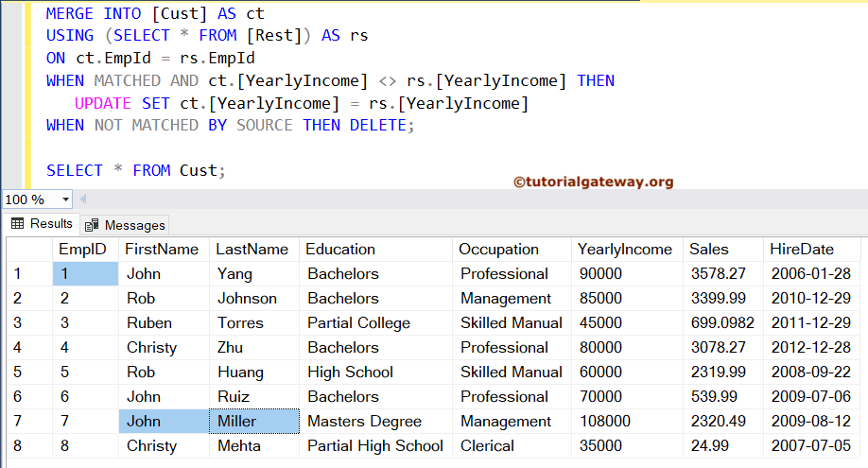Click the top-left select-all grid corner cell

point(27,250)
